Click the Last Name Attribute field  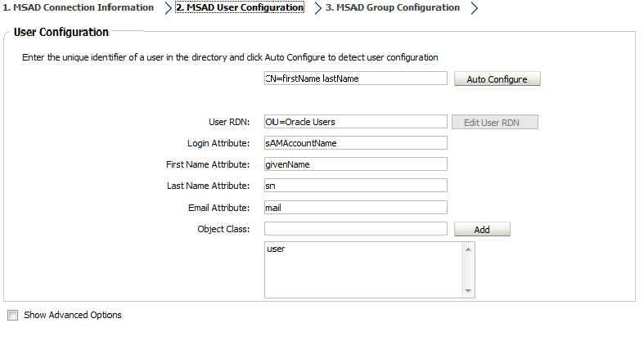click(x=355, y=186)
